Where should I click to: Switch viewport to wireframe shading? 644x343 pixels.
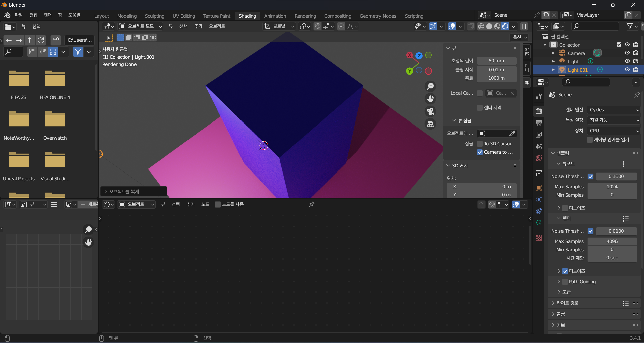(x=481, y=26)
